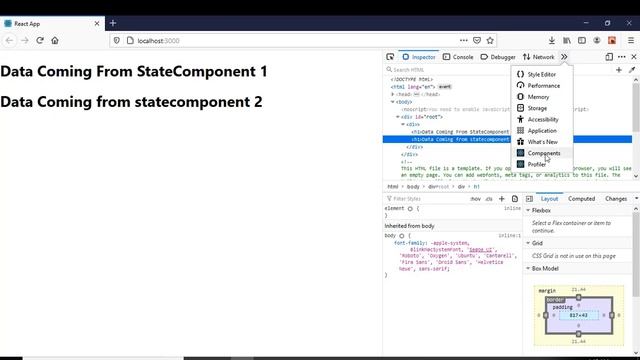Click the event badge on html tag
This screenshot has height=360, width=640.
445,87
